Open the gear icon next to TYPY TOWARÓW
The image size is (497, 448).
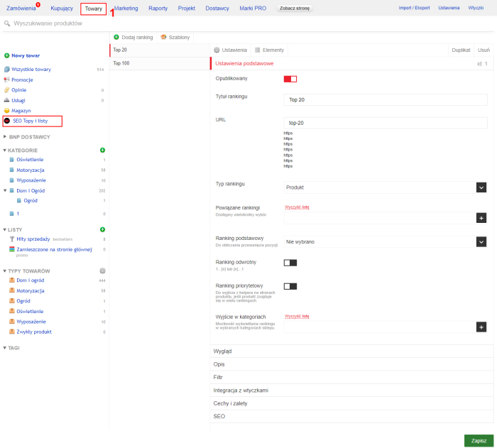tap(102, 271)
